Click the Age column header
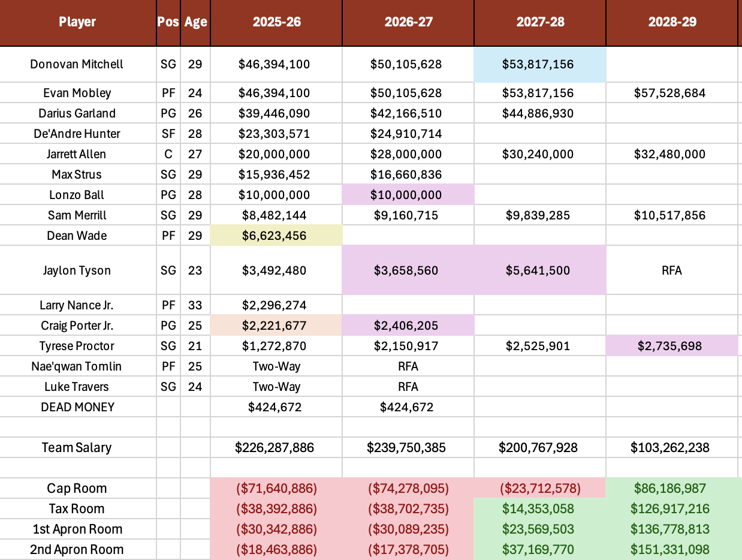Screen dimensions: 742x560 195,22
